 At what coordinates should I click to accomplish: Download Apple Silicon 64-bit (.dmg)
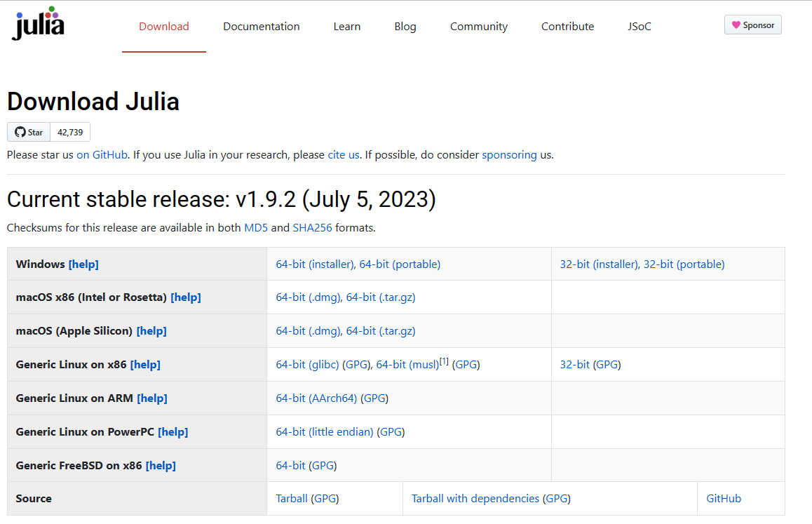(308, 331)
